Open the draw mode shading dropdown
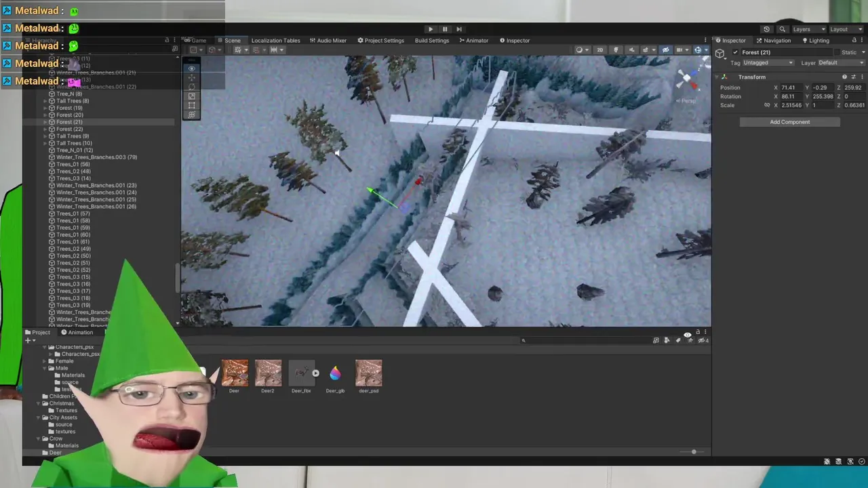The width and height of the screenshot is (868, 488). tap(581, 50)
